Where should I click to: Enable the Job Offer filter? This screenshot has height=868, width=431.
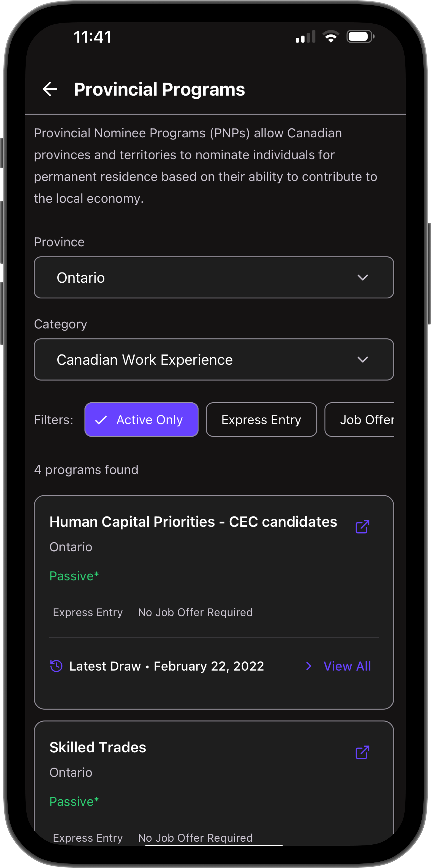click(x=367, y=420)
